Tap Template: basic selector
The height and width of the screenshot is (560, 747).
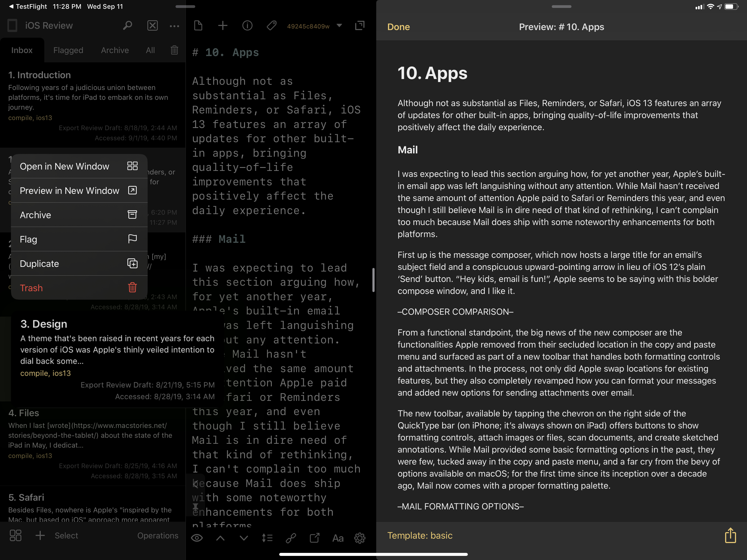(420, 535)
